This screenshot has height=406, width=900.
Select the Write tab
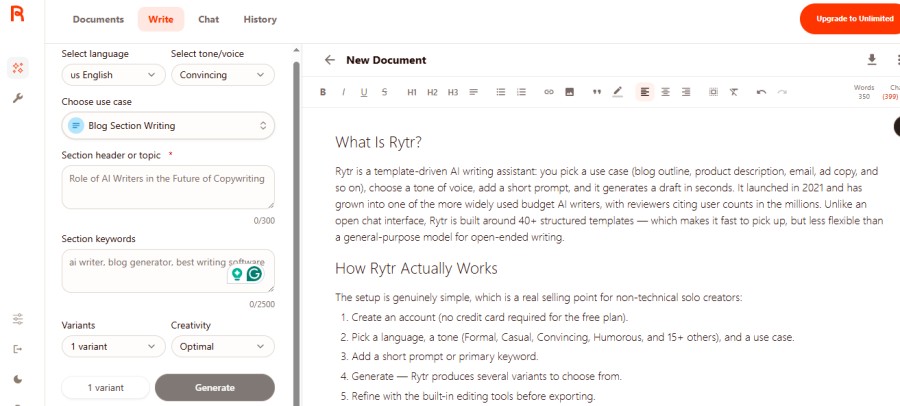[x=161, y=20]
